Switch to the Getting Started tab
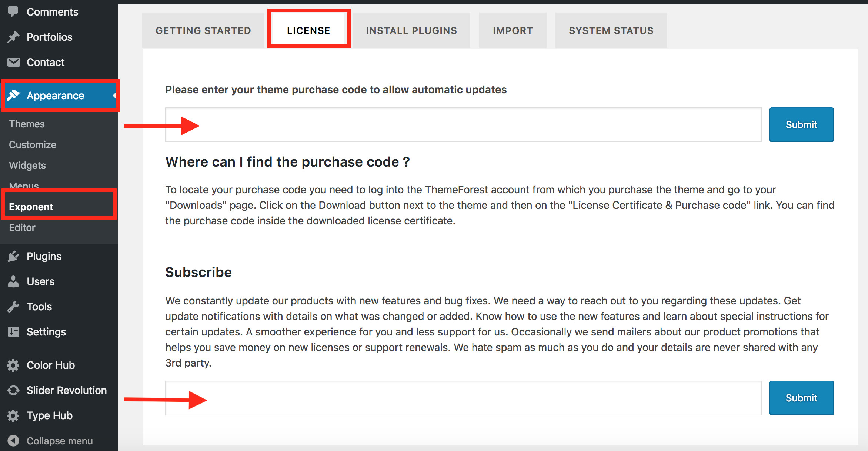The image size is (868, 451). coord(203,30)
